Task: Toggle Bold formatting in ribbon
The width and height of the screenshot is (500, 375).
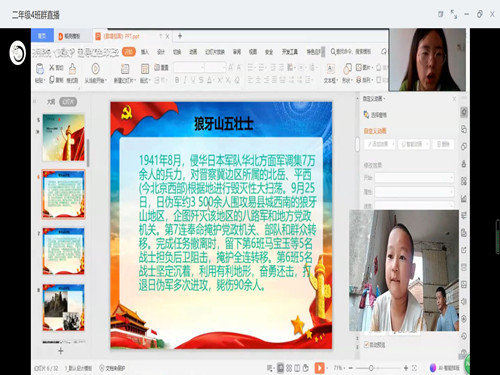Action: (x=177, y=80)
